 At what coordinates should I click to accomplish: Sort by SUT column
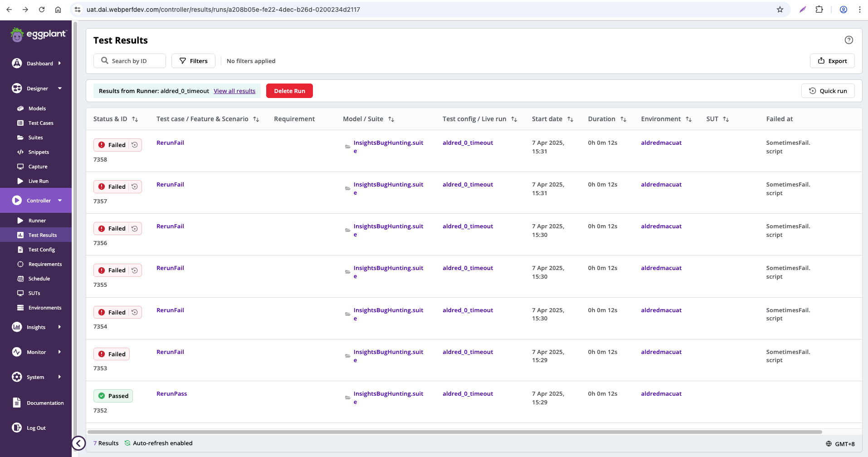726,119
